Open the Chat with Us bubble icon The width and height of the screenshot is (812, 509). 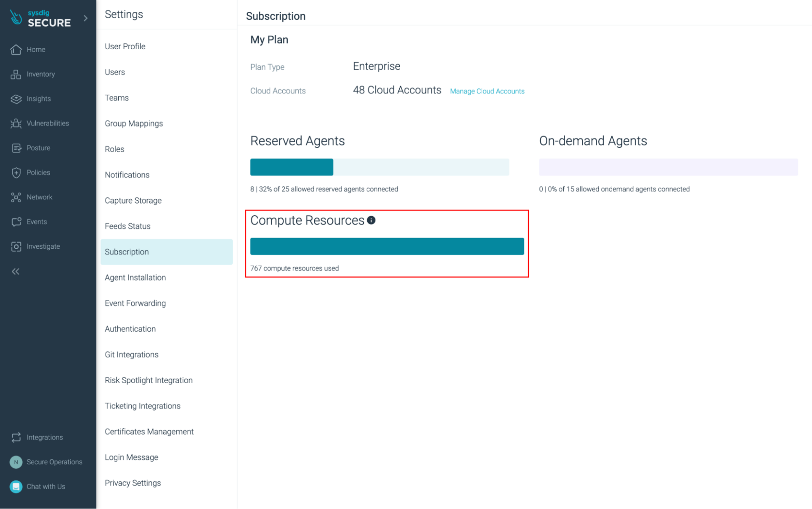16,487
